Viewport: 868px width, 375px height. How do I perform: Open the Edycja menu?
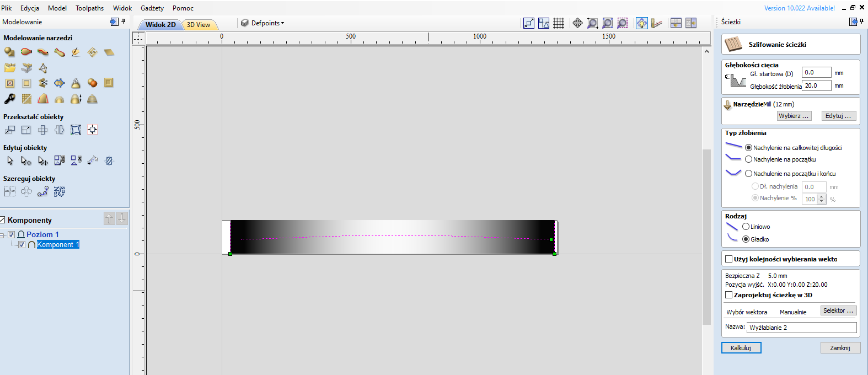coord(30,8)
